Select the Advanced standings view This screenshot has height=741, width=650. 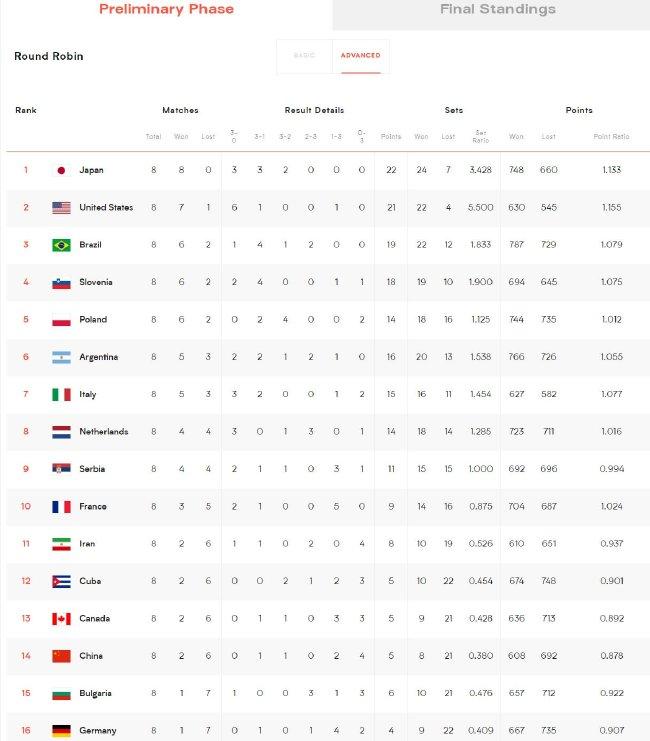[361, 56]
